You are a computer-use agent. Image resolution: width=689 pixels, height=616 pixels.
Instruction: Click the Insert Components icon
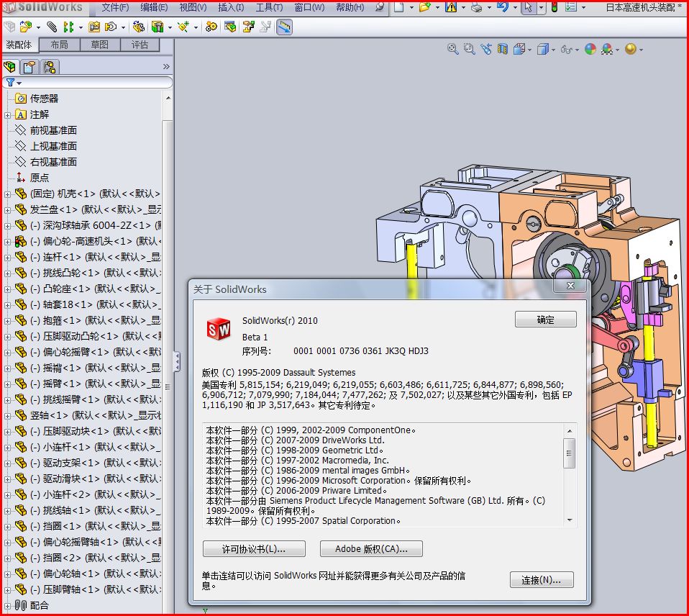(25, 27)
